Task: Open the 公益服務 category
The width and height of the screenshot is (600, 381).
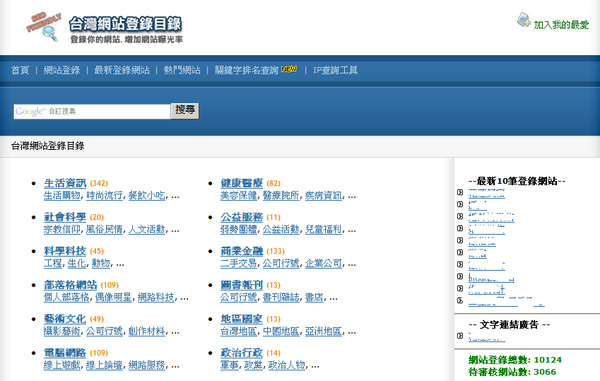Action: [x=241, y=217]
